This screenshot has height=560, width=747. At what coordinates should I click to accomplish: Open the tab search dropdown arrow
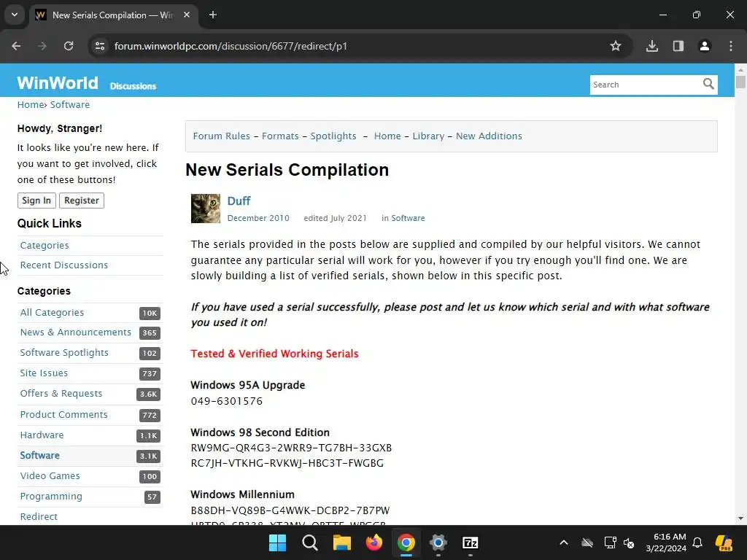15,15
